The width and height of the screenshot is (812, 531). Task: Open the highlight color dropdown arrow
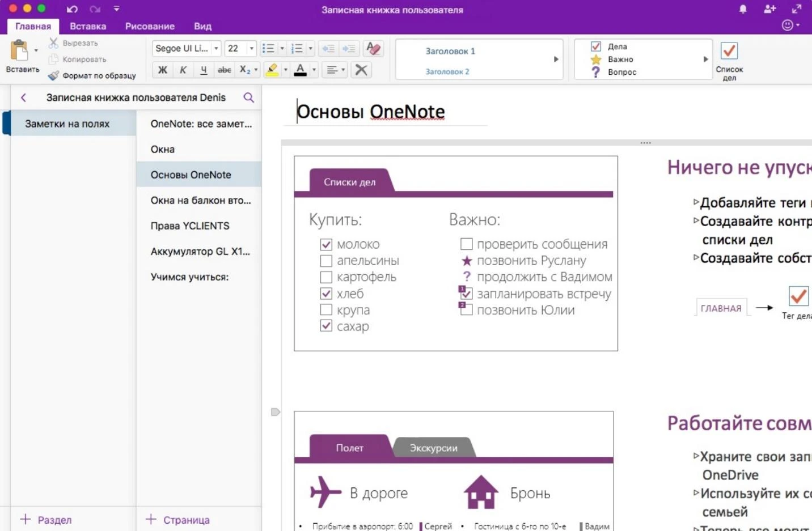point(285,70)
